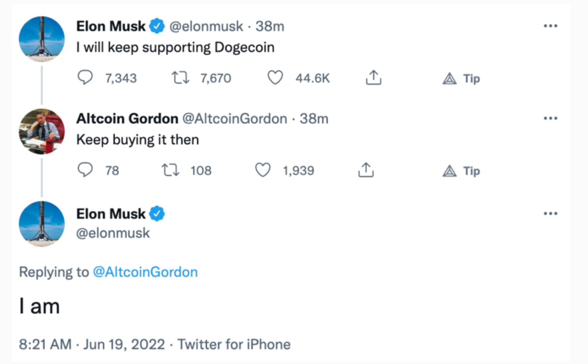Tip Elon Musk on the first tweet

click(x=461, y=79)
